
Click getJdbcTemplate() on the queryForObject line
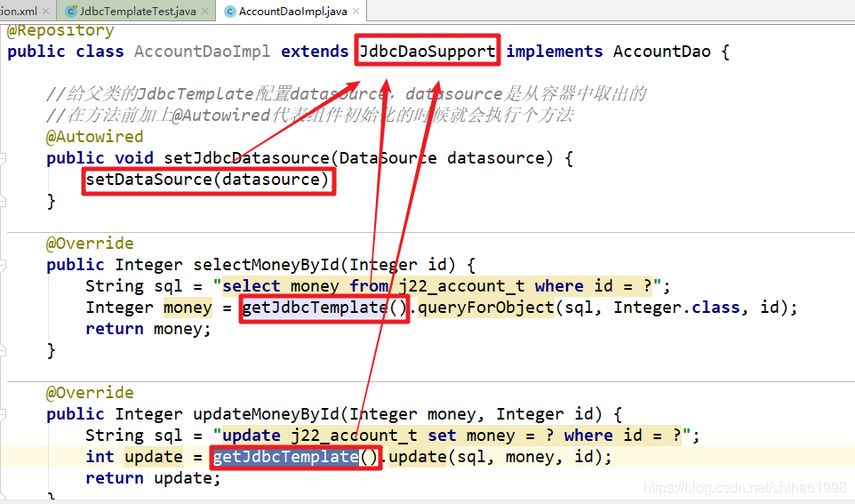coord(324,308)
